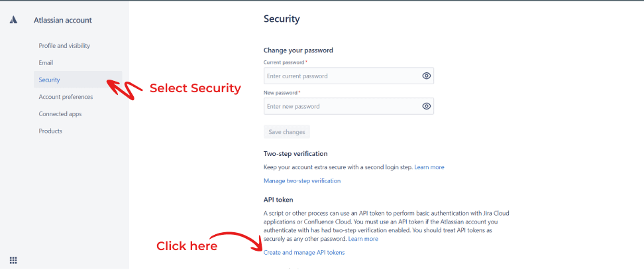
Task: Focus the New password field
Action: click(349, 107)
